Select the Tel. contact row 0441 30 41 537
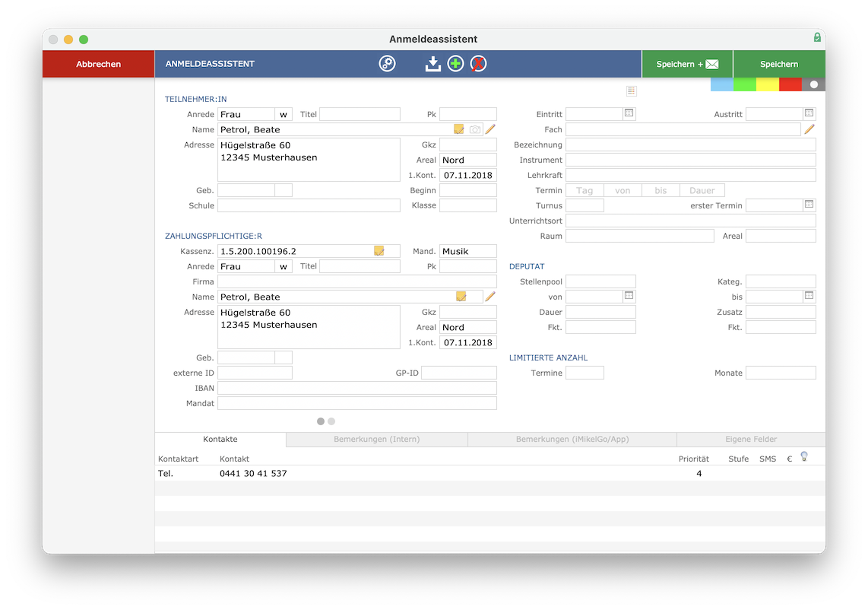Viewport: 868px width, 610px height. coord(490,473)
